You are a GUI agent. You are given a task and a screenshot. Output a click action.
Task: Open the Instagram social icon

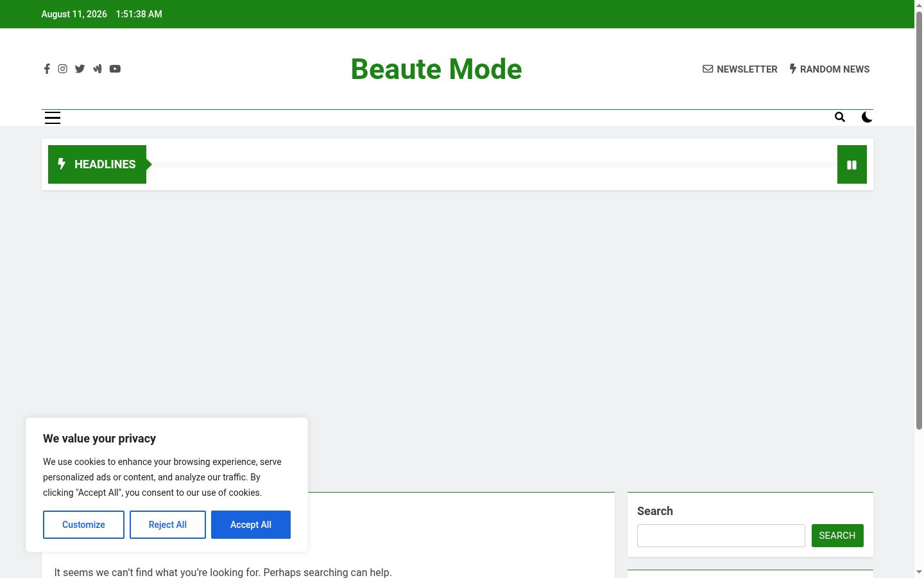pos(62,69)
